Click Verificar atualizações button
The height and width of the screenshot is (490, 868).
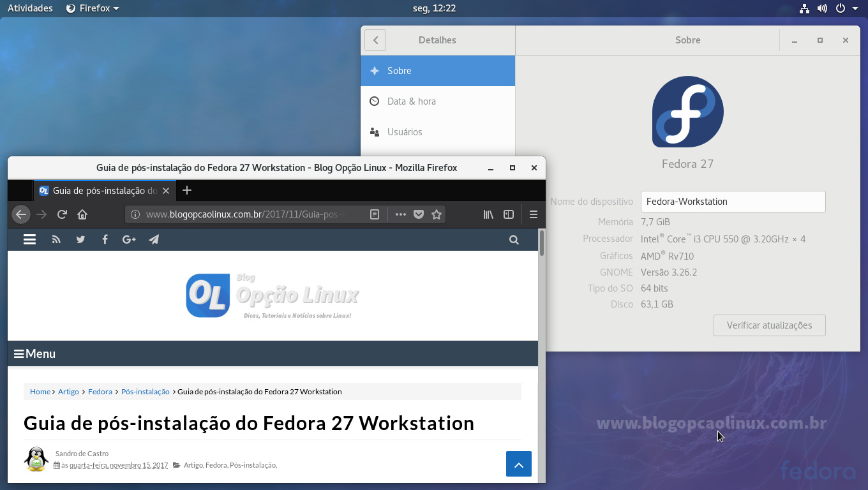(x=770, y=325)
